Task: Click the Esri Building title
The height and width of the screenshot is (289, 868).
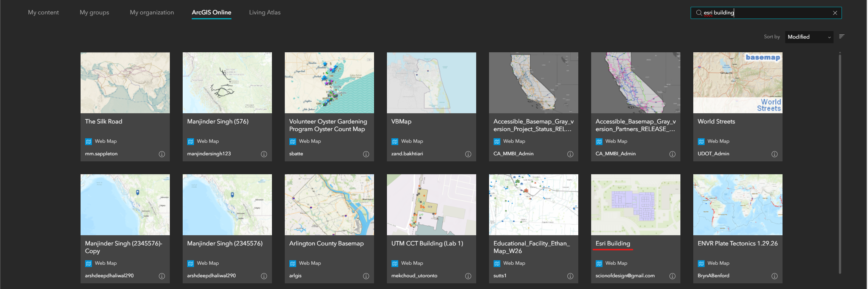Action: point(613,244)
